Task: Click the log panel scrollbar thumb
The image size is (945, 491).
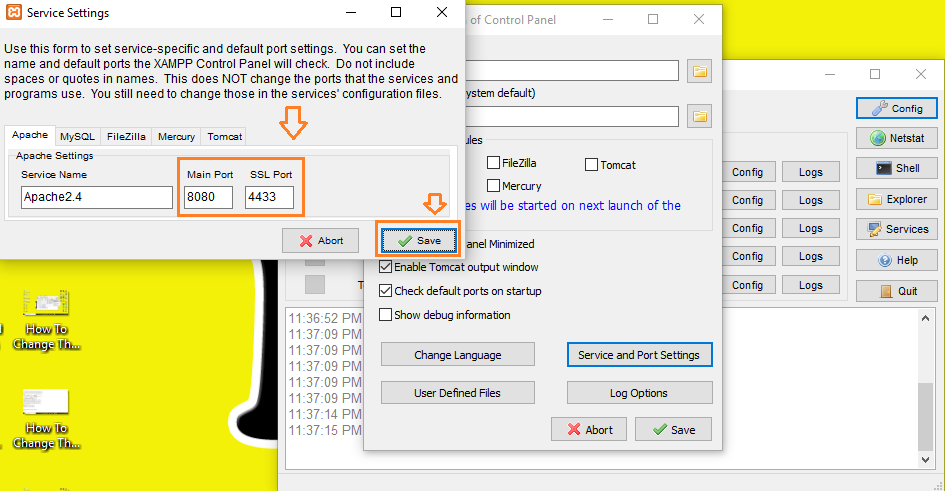Action: (926, 416)
